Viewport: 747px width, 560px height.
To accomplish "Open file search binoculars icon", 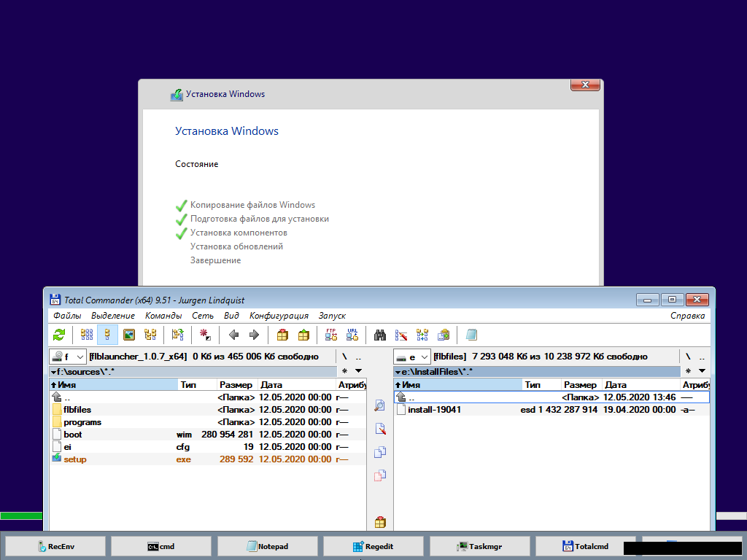I will tap(379, 335).
